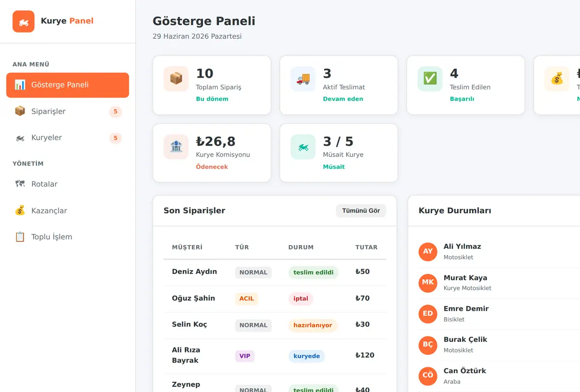
Task: Click the DURUM column header
Action: 301,247
